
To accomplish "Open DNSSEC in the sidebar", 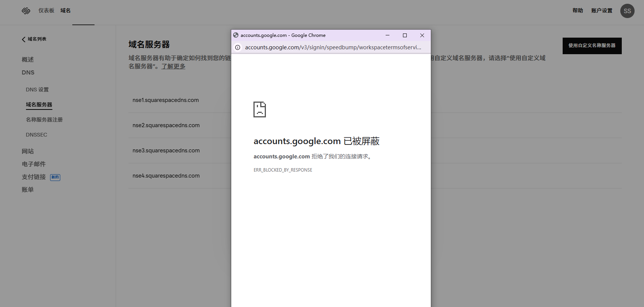I will (37, 135).
